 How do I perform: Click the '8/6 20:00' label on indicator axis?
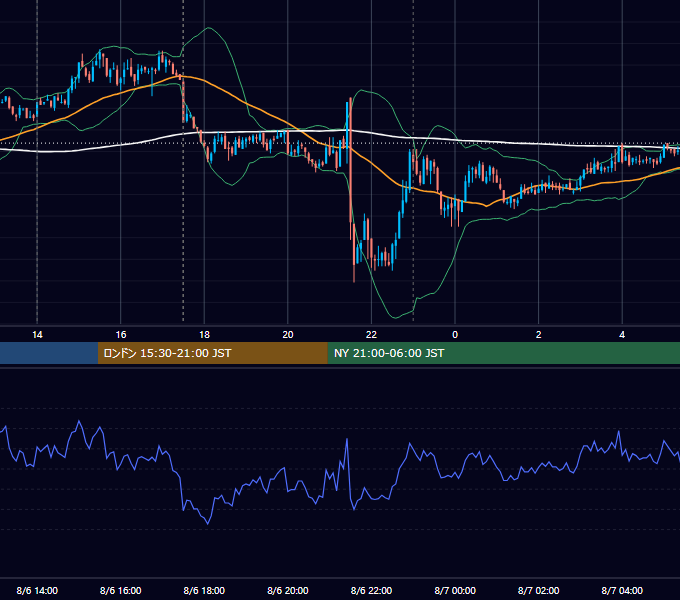click(288, 591)
